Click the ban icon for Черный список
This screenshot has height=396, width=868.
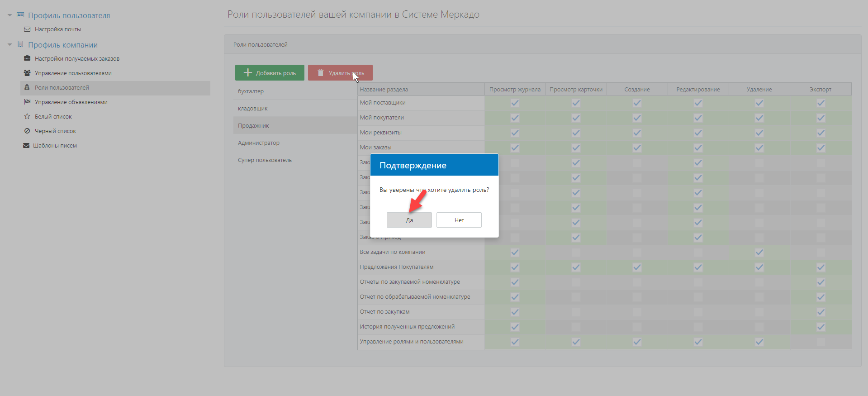(27, 131)
